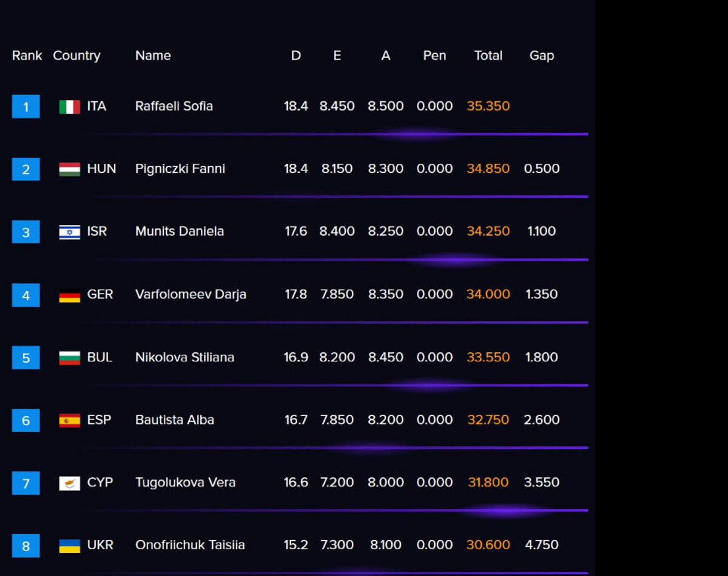Viewport: 728px width, 576px height.
Task: Click Pigniczki Fanni's 34.850 total
Action: (x=488, y=169)
